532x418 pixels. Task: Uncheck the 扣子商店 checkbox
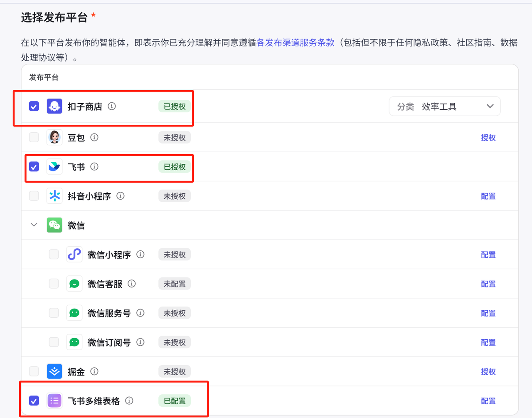point(34,106)
